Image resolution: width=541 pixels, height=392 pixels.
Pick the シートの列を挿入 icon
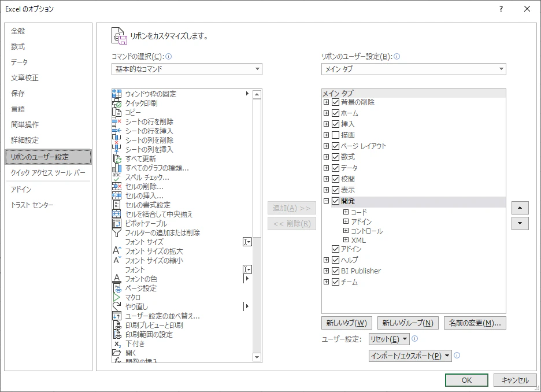(x=117, y=149)
